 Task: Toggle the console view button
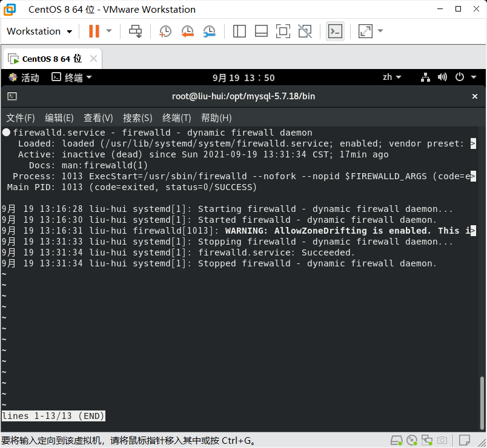pyautogui.click(x=335, y=31)
